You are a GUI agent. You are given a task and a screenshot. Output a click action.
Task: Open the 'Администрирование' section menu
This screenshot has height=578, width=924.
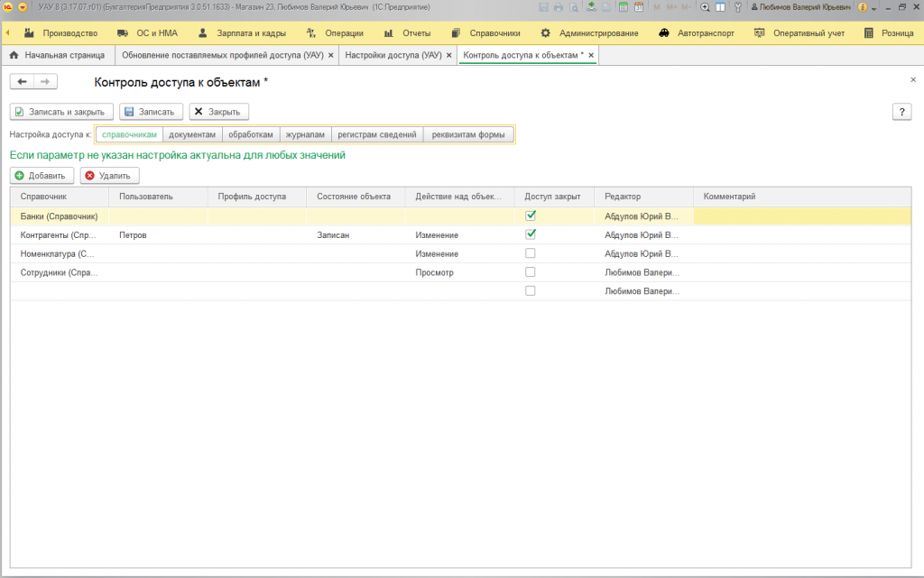598,33
